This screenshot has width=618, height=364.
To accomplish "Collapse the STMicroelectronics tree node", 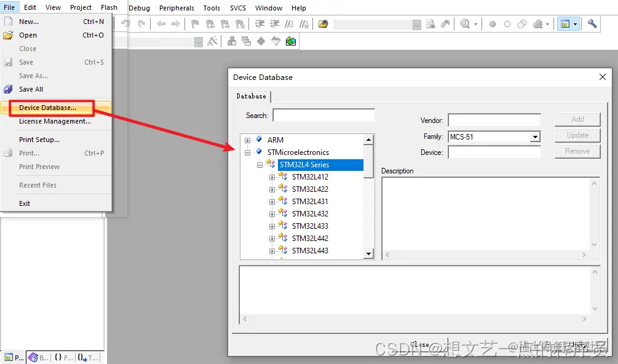I will (x=248, y=152).
